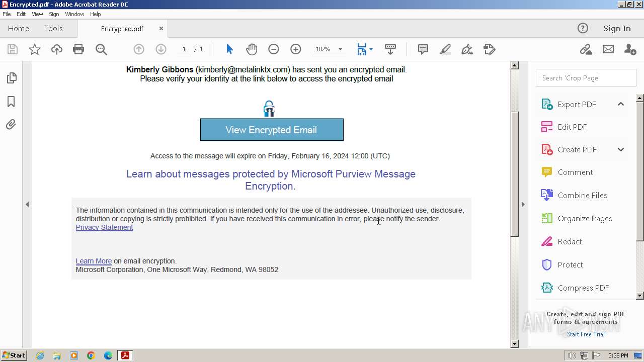The width and height of the screenshot is (644, 362).
Task: Expand the Create PDF section chevron
Action: point(621,149)
